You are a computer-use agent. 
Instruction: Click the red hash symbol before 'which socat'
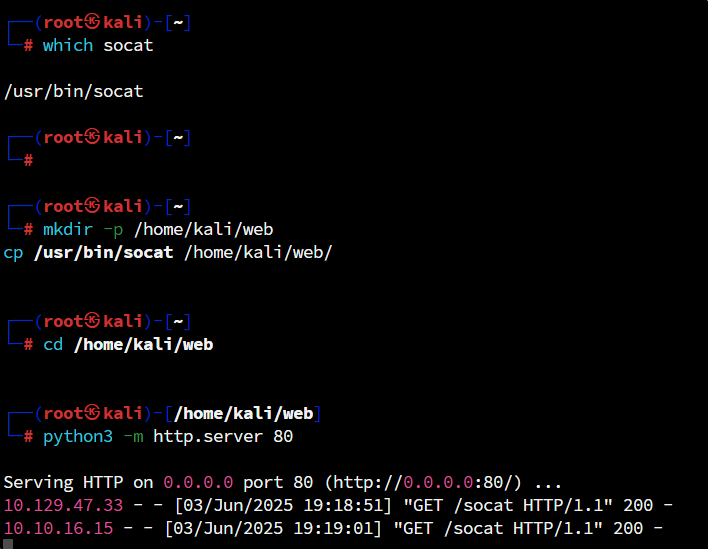[x=28, y=45]
